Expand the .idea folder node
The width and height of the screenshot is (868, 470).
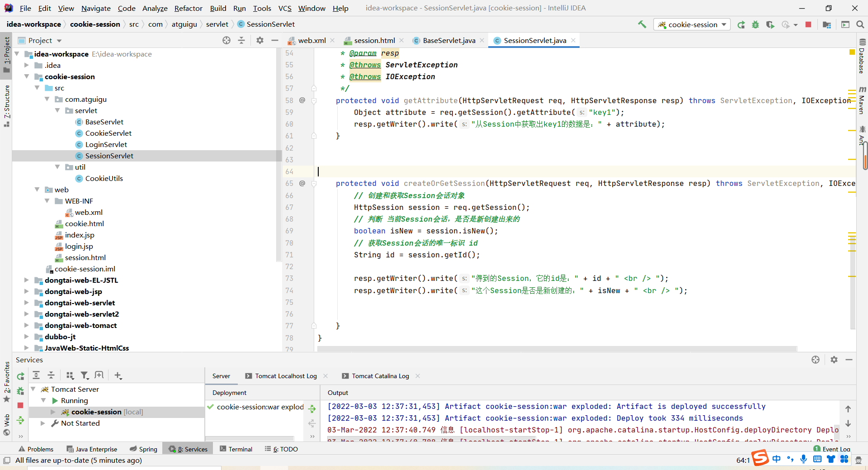(x=27, y=65)
